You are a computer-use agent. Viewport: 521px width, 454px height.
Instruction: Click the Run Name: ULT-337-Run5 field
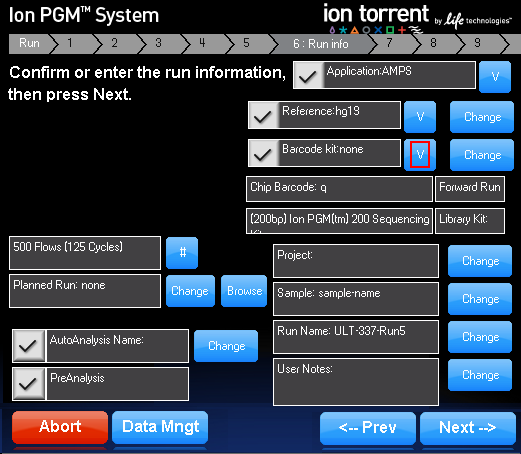point(356,337)
